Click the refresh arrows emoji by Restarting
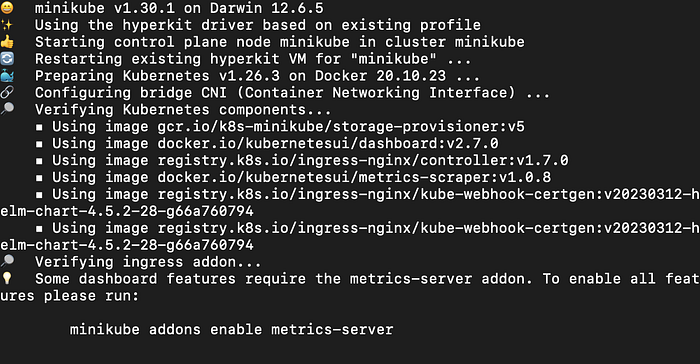700x364 pixels. click(7, 59)
